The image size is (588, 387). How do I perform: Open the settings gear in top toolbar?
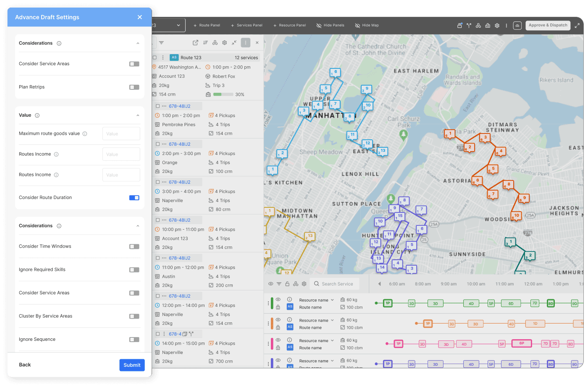(x=497, y=26)
